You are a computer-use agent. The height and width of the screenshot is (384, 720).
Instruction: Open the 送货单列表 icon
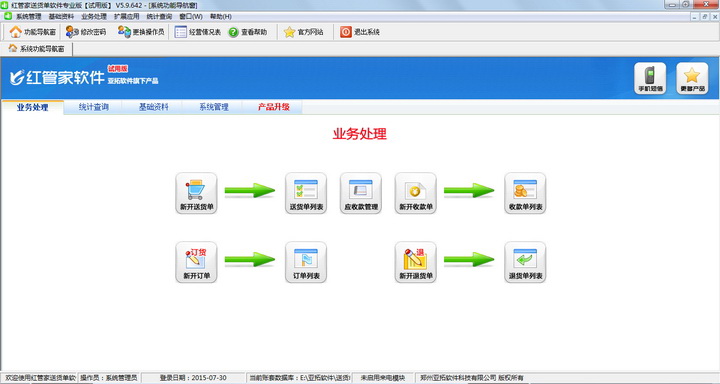point(306,193)
